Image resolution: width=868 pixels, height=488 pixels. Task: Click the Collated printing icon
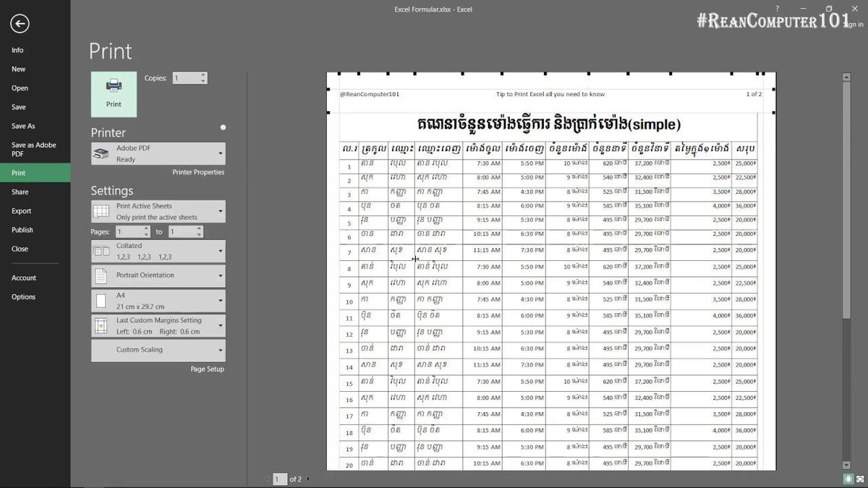101,249
